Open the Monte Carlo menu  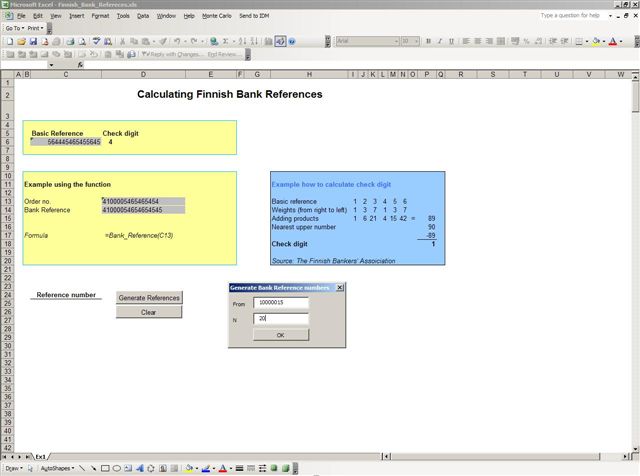[x=217, y=16]
